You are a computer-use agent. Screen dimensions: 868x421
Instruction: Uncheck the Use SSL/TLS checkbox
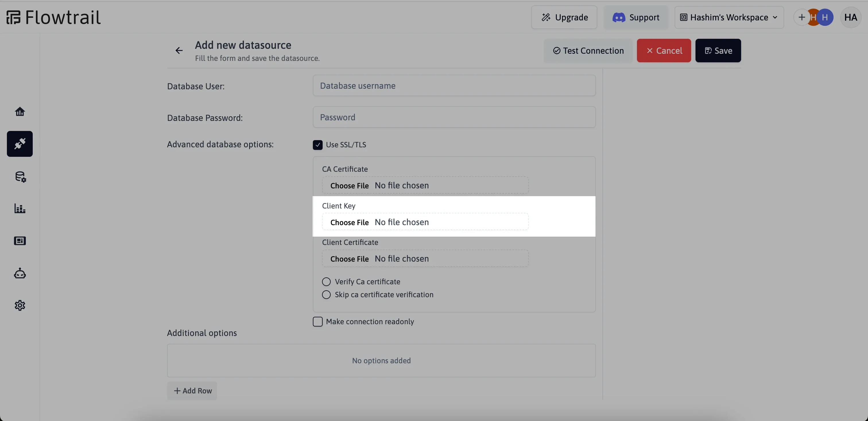pyautogui.click(x=317, y=145)
